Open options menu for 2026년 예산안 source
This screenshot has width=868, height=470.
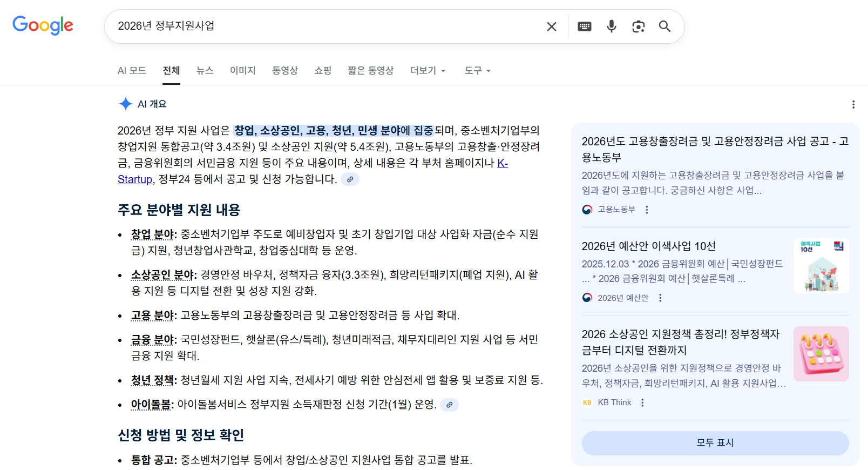click(660, 298)
